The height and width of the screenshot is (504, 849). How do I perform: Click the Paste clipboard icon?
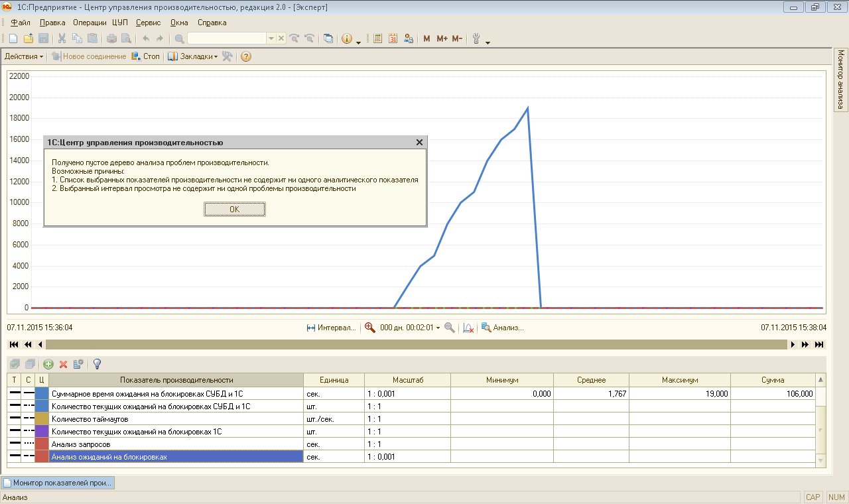pos(92,38)
